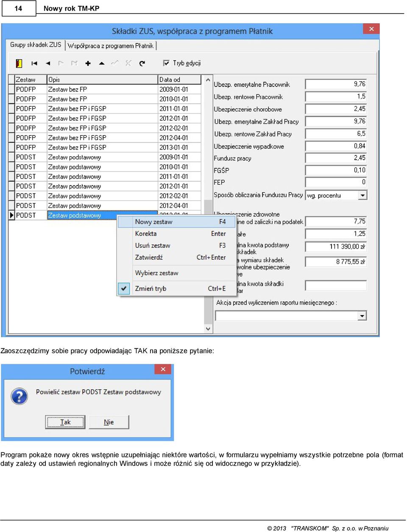Image resolution: width=407 pixels, height=532 pixels.
Task: Click the greyed last record arrow
Action: pyautogui.click(x=75, y=63)
